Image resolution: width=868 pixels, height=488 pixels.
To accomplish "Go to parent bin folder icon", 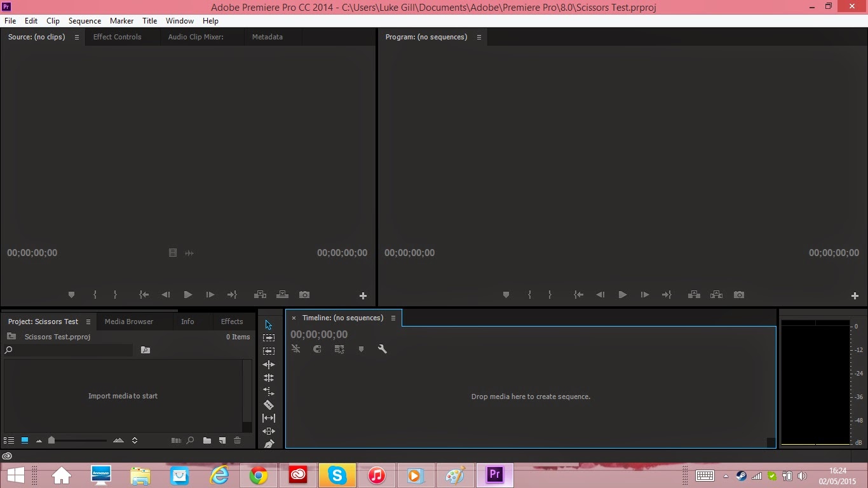I will [x=11, y=337].
